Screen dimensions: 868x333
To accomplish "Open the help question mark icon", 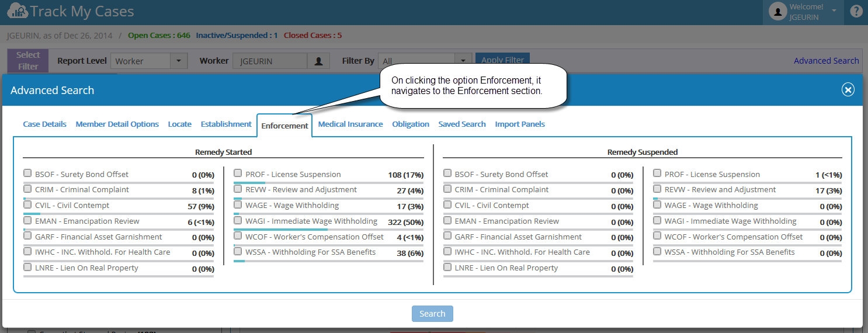I will coord(856,11).
